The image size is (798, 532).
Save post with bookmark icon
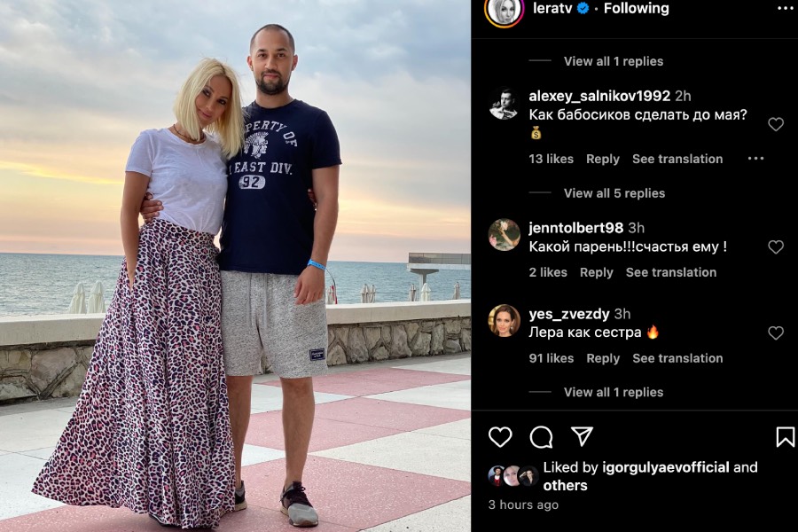click(786, 437)
